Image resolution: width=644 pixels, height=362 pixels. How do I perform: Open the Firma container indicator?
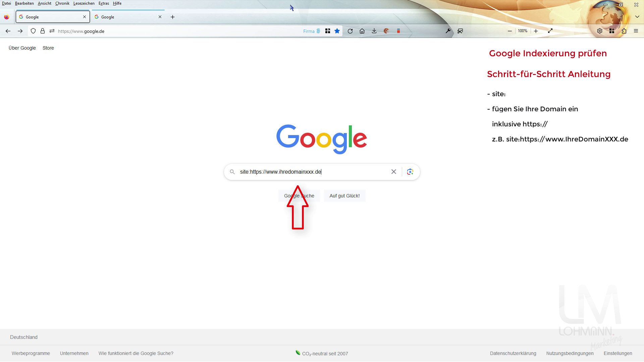(312, 31)
